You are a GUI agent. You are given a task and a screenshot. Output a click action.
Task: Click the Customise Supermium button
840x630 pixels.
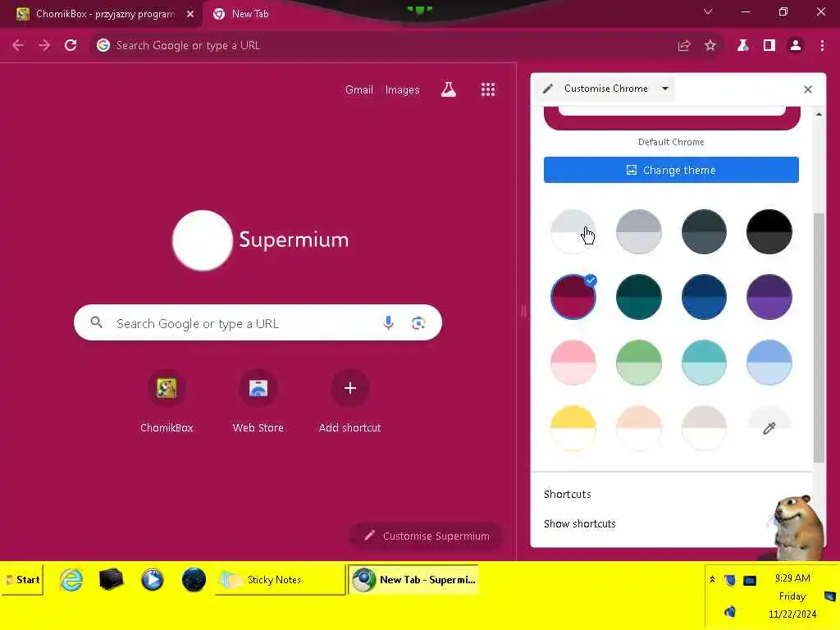pos(427,536)
